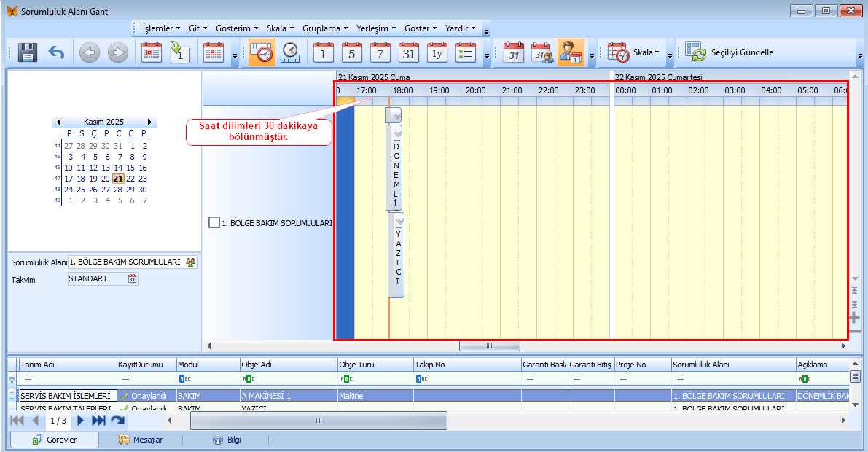Select the 5-day view calendar icon
Screen dimensions: 868x452
click(352, 53)
